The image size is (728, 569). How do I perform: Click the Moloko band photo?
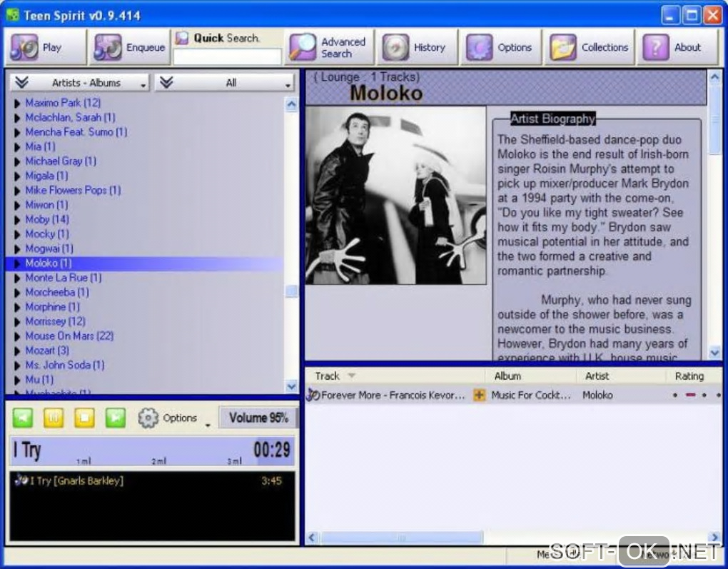(395, 196)
